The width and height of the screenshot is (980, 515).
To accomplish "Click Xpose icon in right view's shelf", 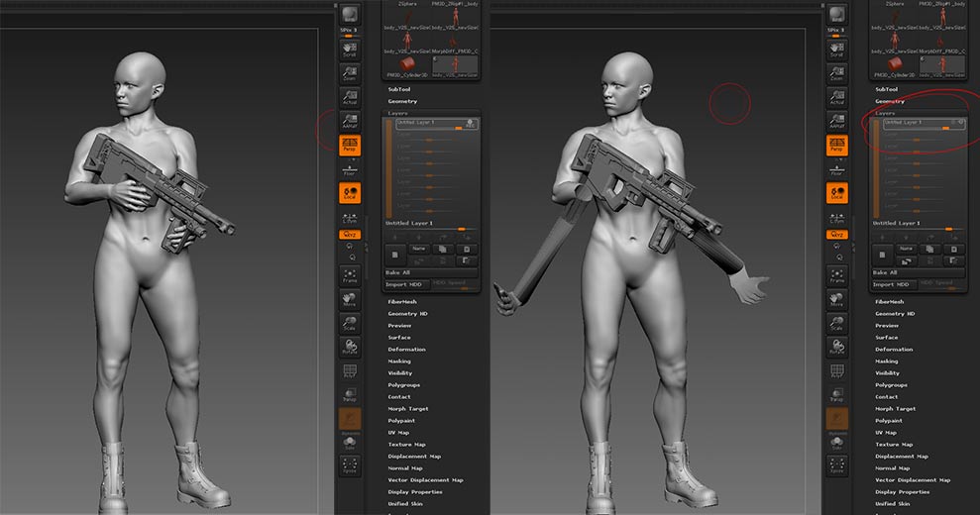I will tap(837, 465).
